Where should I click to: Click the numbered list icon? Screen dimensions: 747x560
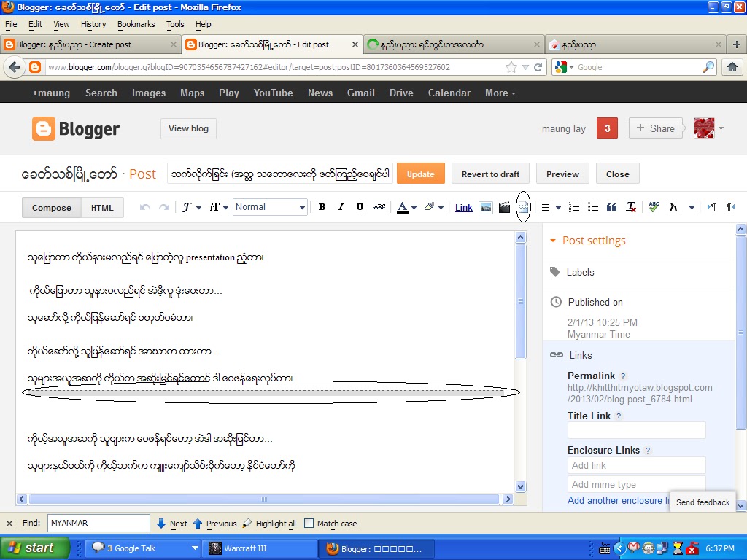(x=574, y=207)
